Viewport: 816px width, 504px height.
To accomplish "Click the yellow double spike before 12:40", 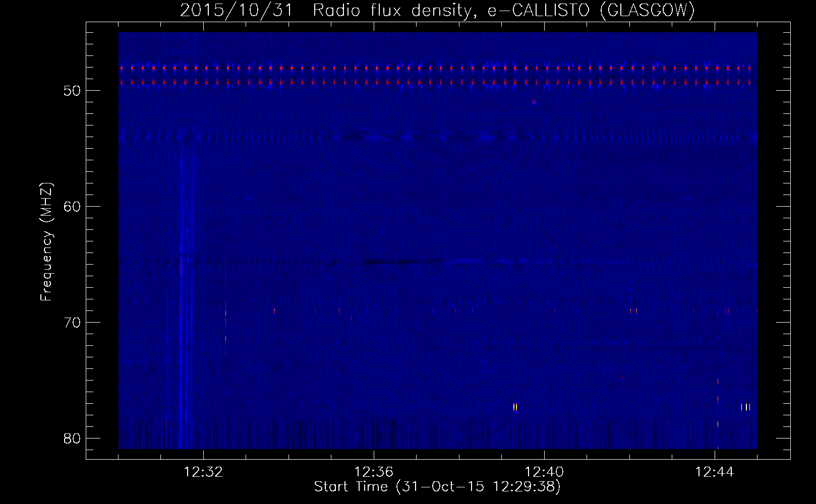I will [x=515, y=407].
